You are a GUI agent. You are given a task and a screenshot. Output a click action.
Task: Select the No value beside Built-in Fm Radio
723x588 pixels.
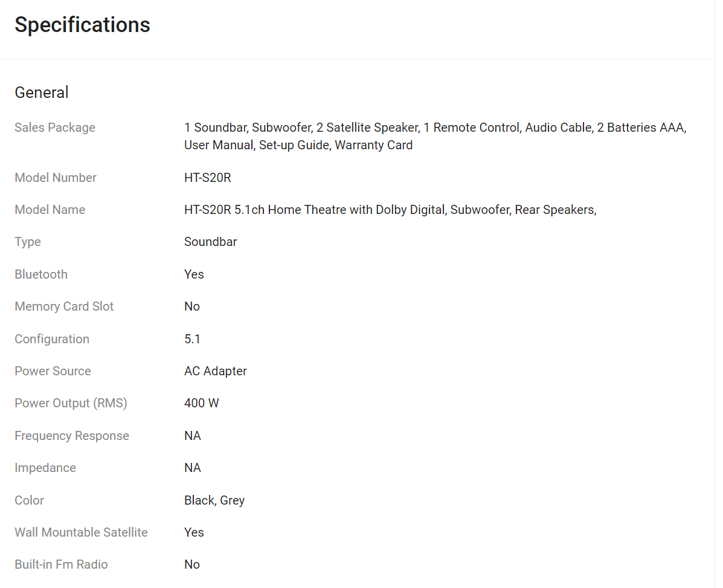pyautogui.click(x=192, y=564)
